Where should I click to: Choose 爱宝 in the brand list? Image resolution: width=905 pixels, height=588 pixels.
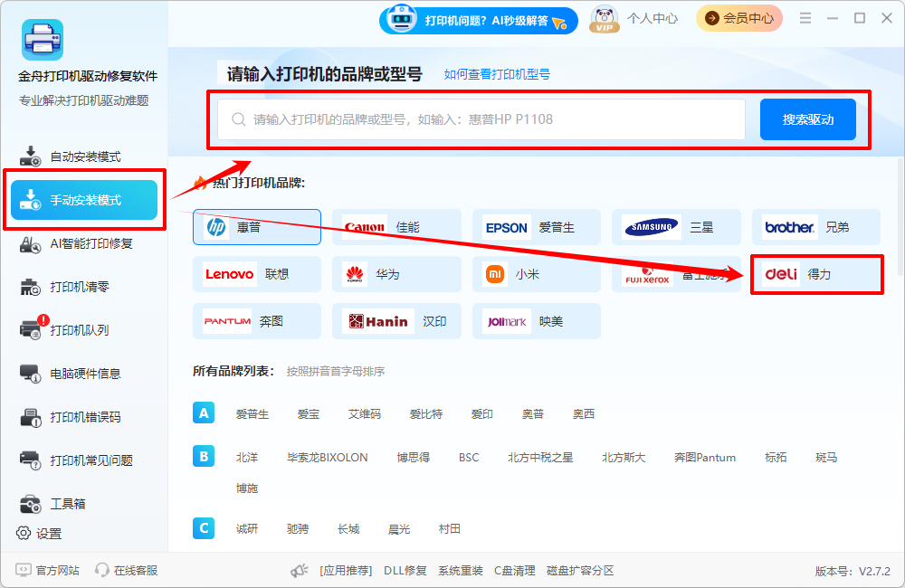309,413
